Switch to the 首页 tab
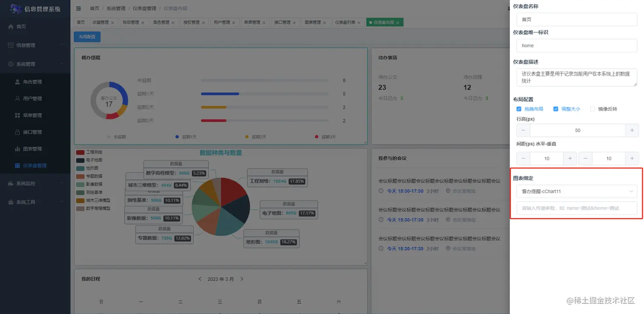 tap(80, 23)
